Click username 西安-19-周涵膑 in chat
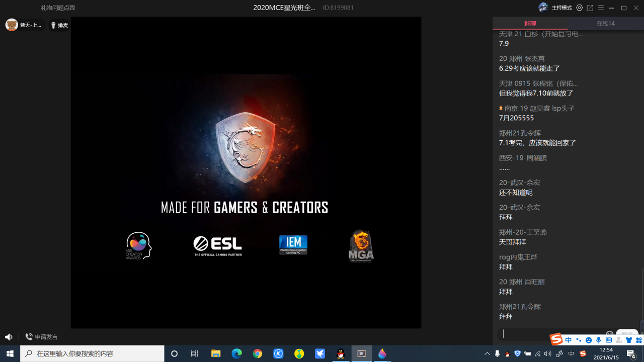Viewport: 644px width, 362px height. point(523,158)
